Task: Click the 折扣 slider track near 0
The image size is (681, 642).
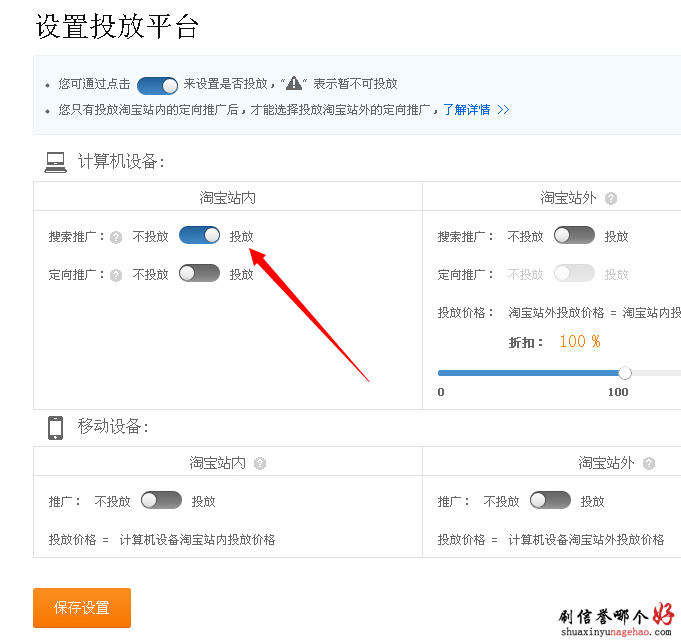Action: click(x=445, y=373)
